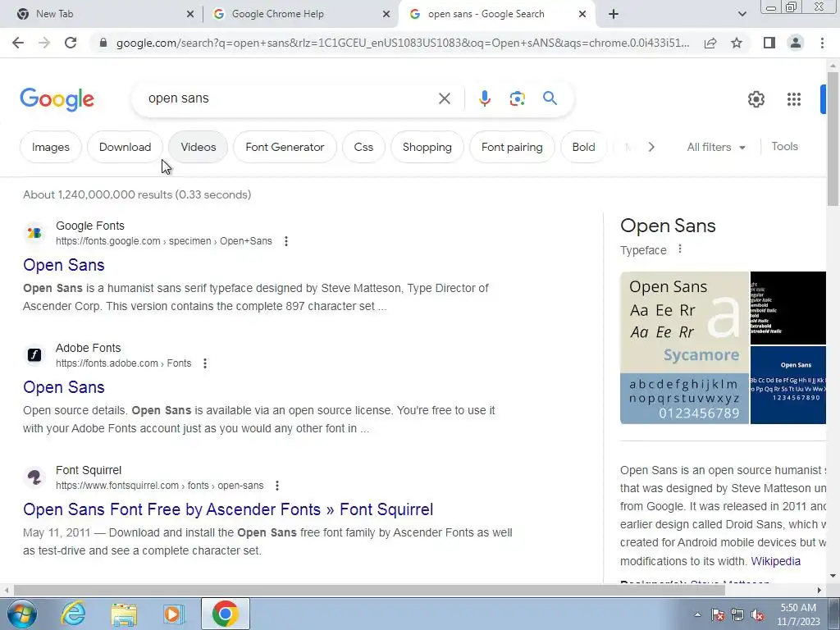This screenshot has width=840, height=630.
Task: Filter results by Shopping
Action: pos(427,147)
